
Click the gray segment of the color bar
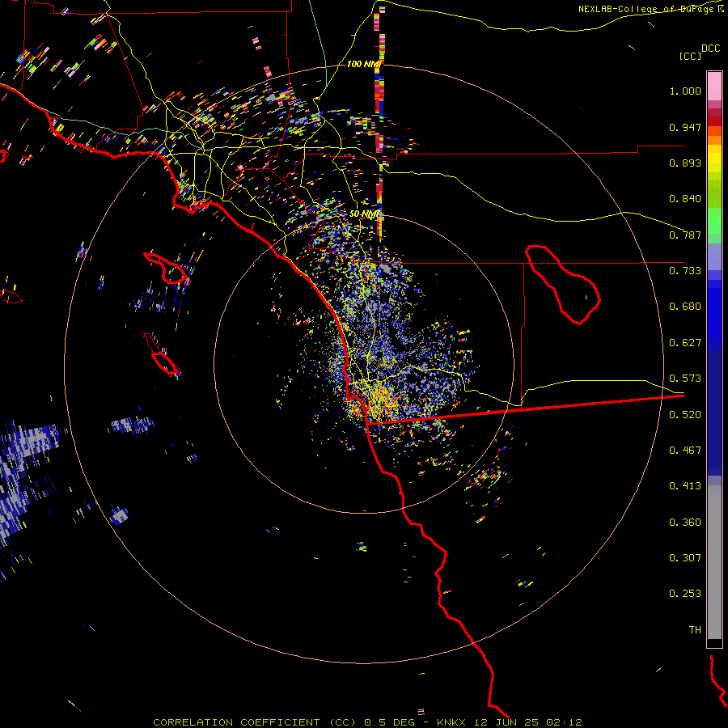pyautogui.click(x=714, y=562)
